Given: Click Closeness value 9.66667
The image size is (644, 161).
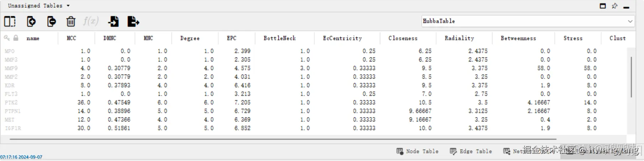Looking at the screenshot, I should click(x=420, y=111).
